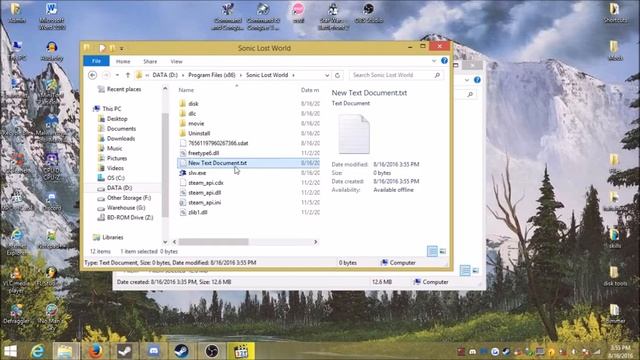Open File Explorer taskbar icon
This screenshot has height=360, width=640.
point(65,351)
